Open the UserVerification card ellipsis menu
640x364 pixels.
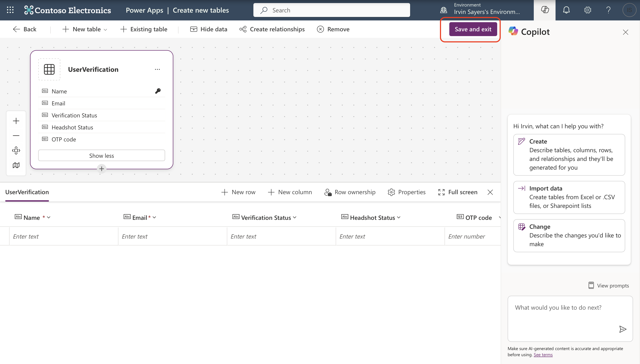tap(157, 69)
